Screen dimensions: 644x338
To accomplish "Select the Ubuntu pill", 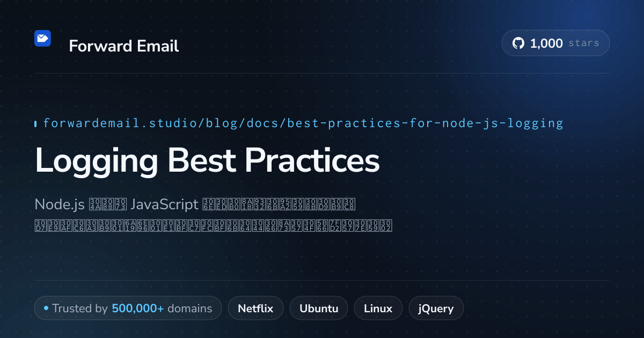I will click(x=319, y=308).
